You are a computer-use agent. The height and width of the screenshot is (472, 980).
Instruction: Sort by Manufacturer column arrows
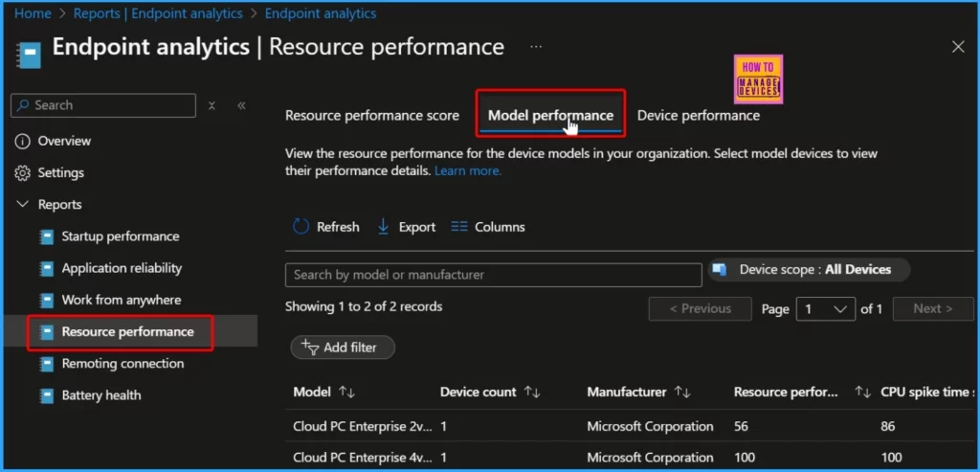coord(681,393)
